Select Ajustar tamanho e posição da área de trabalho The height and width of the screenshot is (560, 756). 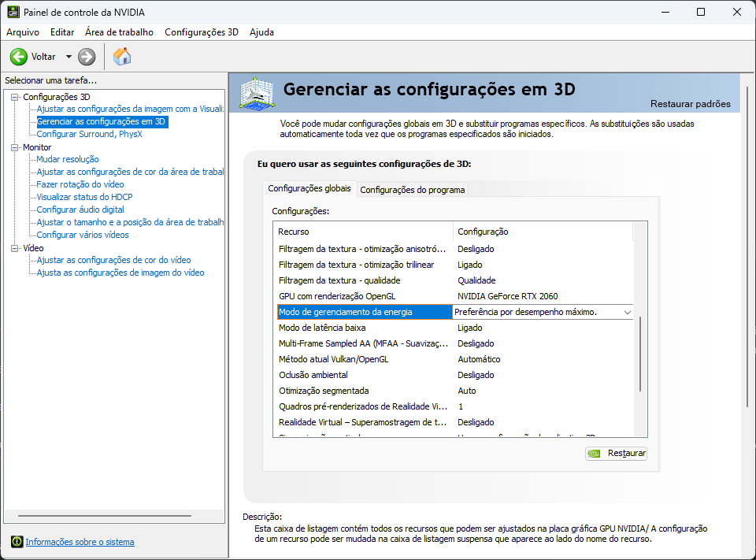(x=130, y=222)
